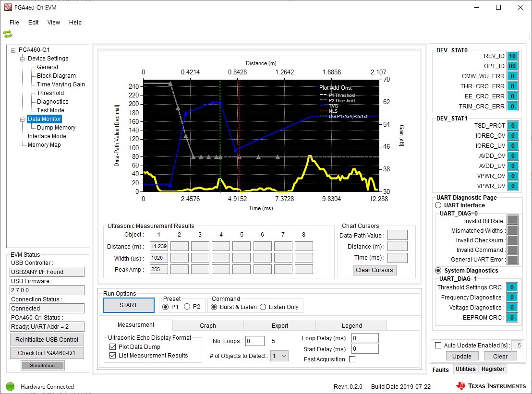Image resolution: width=532 pixels, height=394 pixels.
Task: Open Memory Map tree item
Action: 44,145
